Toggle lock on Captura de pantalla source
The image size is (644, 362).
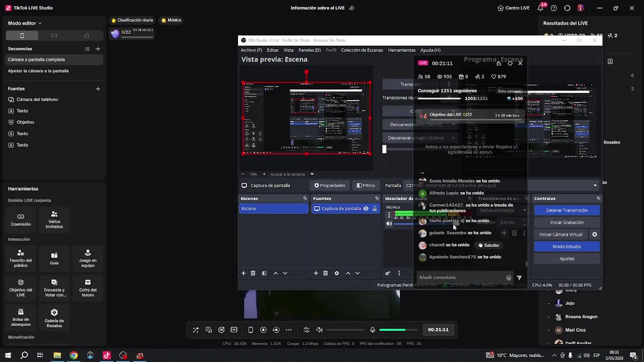(x=374, y=209)
